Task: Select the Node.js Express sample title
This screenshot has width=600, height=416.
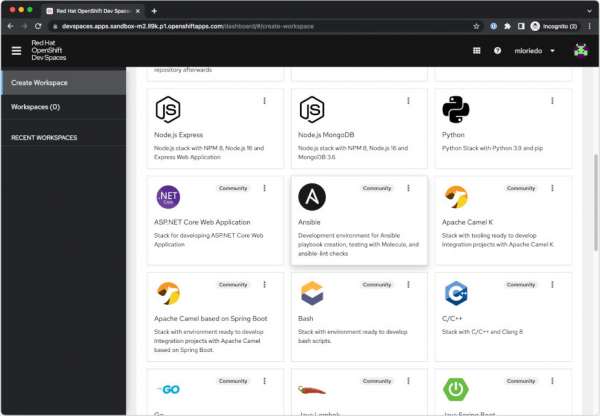Action: (x=178, y=135)
